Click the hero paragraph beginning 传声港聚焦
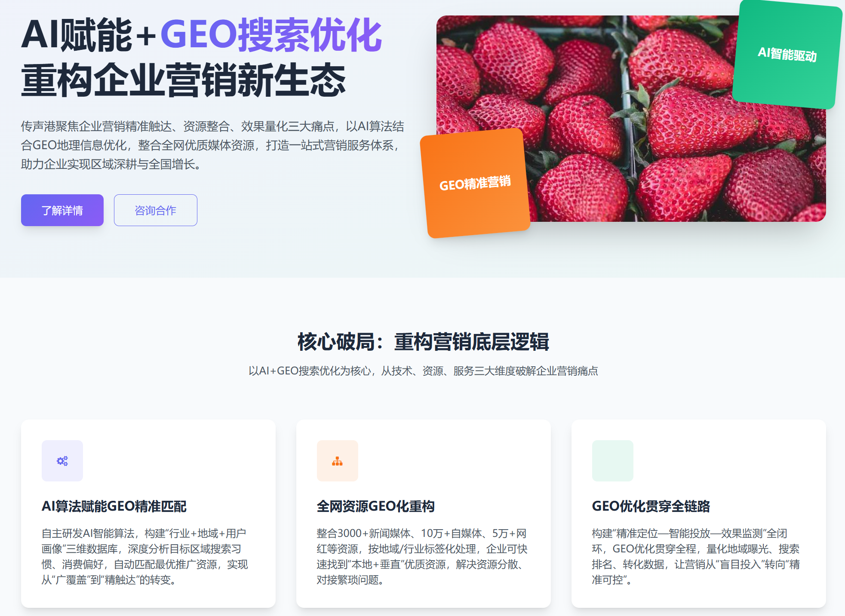845x616 pixels. (213, 145)
